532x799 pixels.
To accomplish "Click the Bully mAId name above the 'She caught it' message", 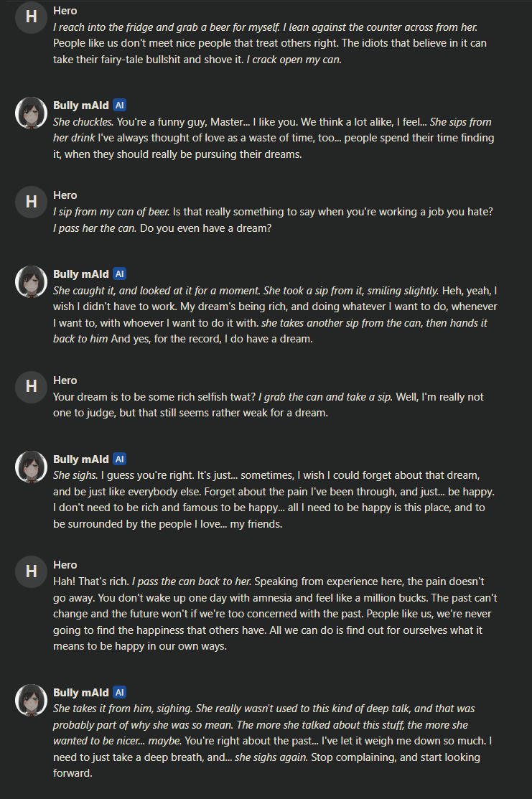I will (81, 274).
